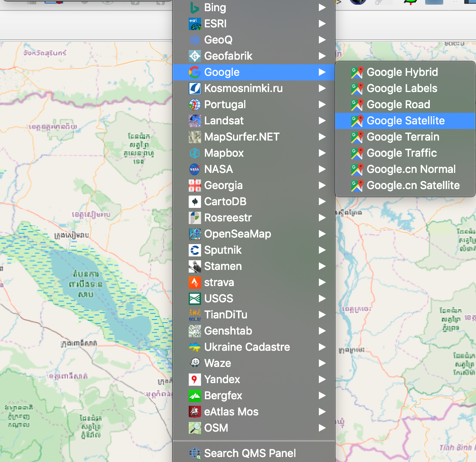Expand the Yandex submenu arrow
Image resolution: width=476 pixels, height=462 pixels.
point(322,380)
